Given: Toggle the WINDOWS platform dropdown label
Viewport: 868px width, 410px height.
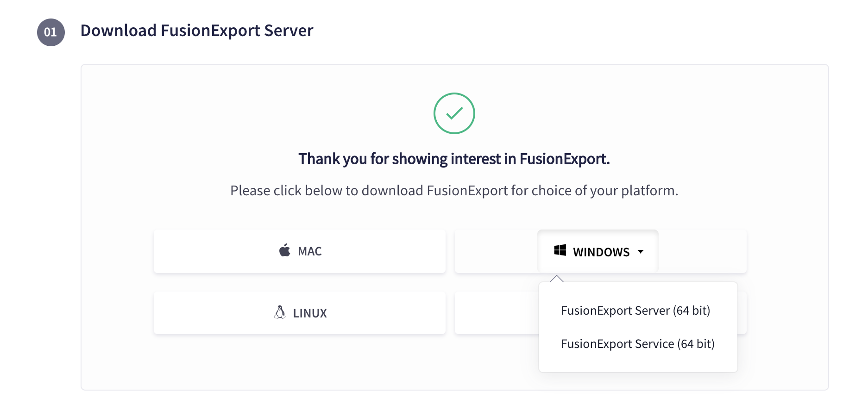Looking at the screenshot, I should click(x=601, y=252).
